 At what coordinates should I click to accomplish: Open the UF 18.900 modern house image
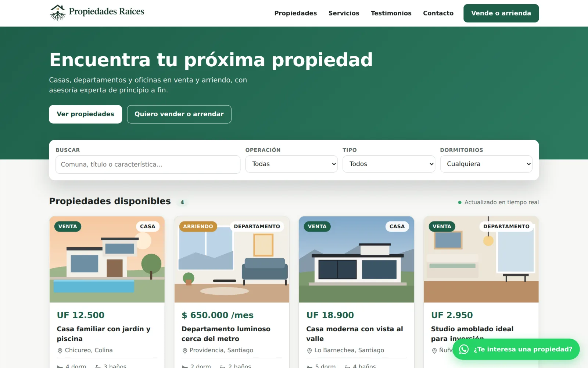(x=356, y=259)
